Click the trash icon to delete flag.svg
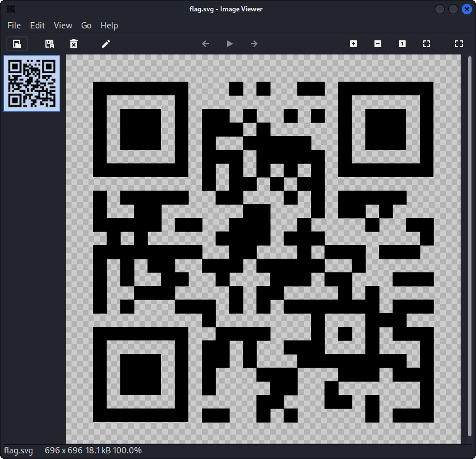The height and width of the screenshot is (459, 476). click(73, 44)
